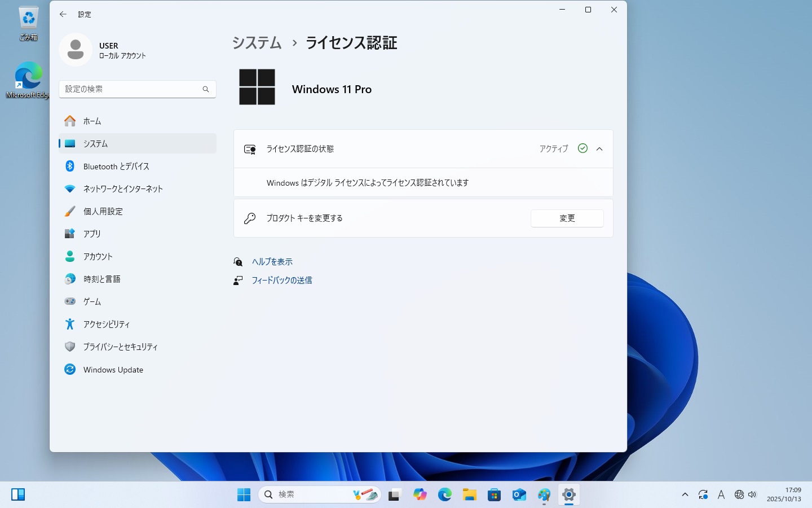Click the 変更 product key button
The image size is (812, 508).
click(x=567, y=218)
